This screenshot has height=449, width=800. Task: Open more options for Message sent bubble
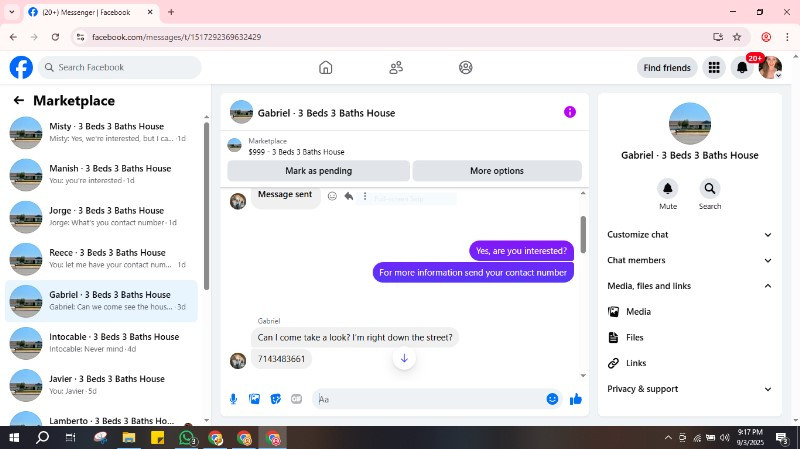click(x=365, y=196)
